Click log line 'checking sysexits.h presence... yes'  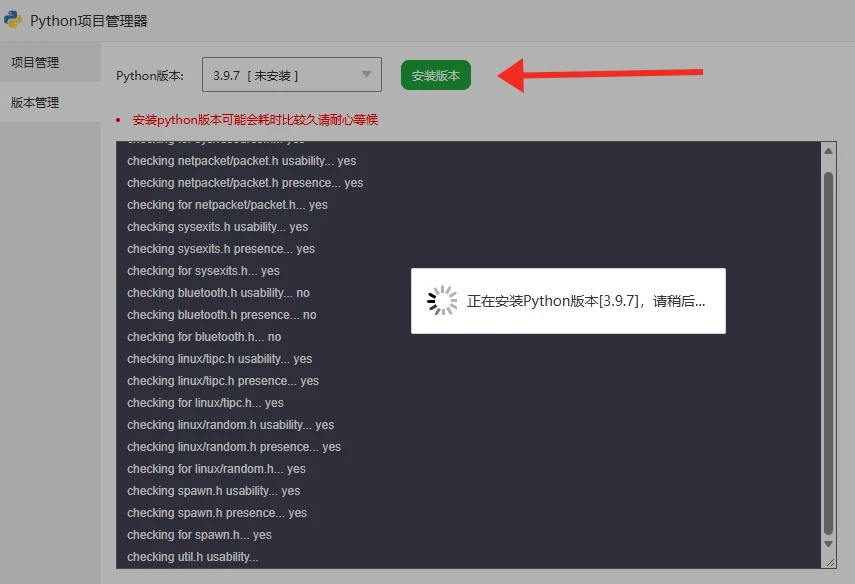[x=221, y=249]
